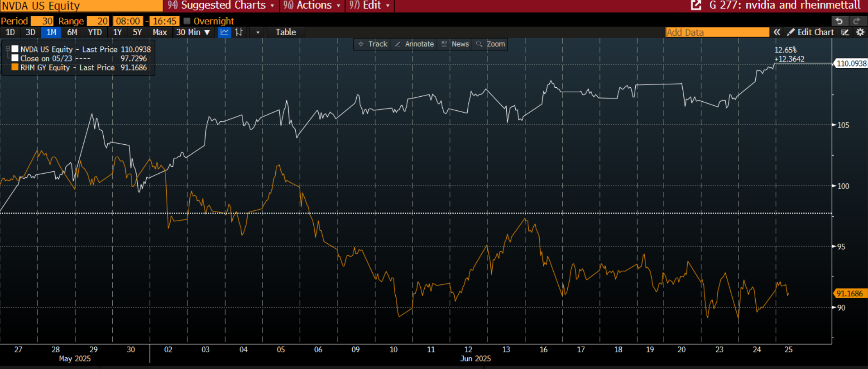Open the Actions menu

312,5
